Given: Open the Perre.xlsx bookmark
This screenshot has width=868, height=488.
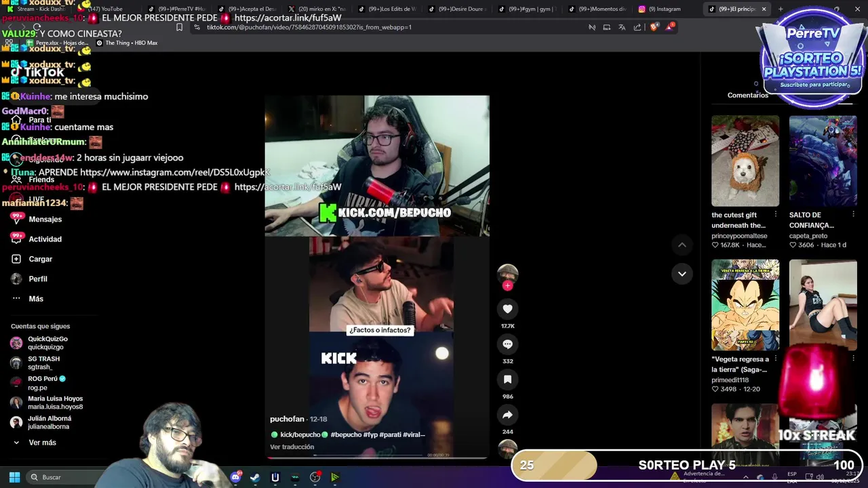Looking at the screenshot, I should point(58,43).
